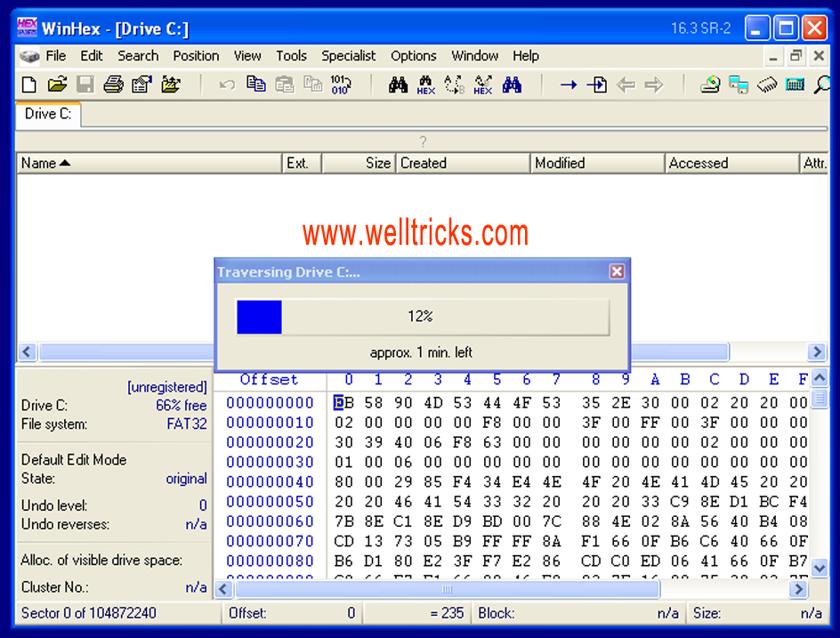Open the Search menu
This screenshot has height=638, width=840.
[x=138, y=56]
